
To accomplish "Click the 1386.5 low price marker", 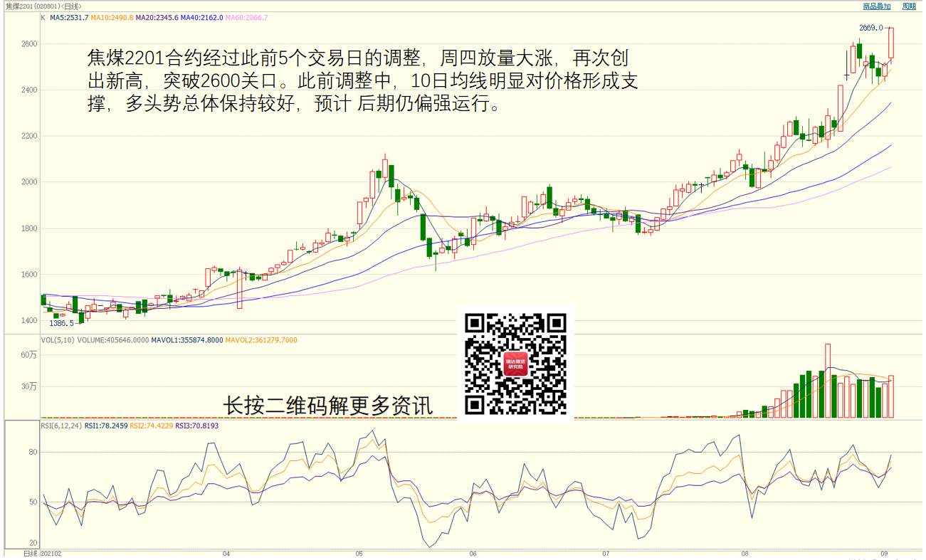I will 61,322.
